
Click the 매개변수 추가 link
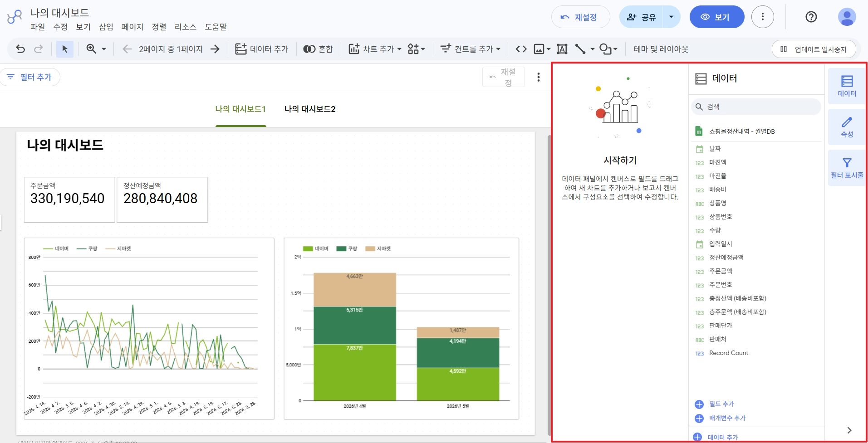coord(721,418)
